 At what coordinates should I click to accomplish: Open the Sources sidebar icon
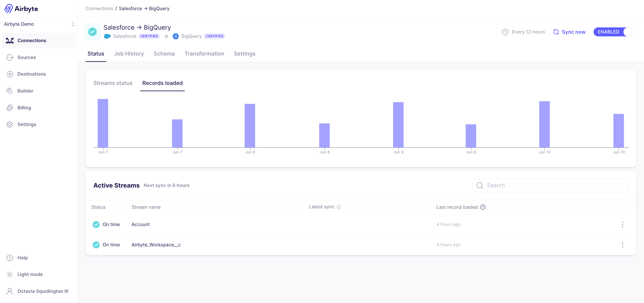coord(10,57)
